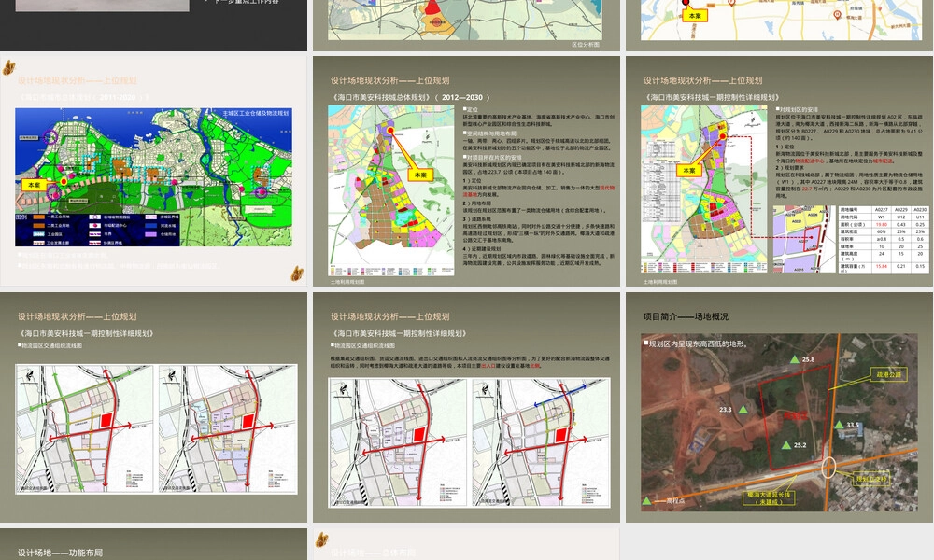Open the 海口市城市总体规划 2011-2020 slide thumbnail

154,172
